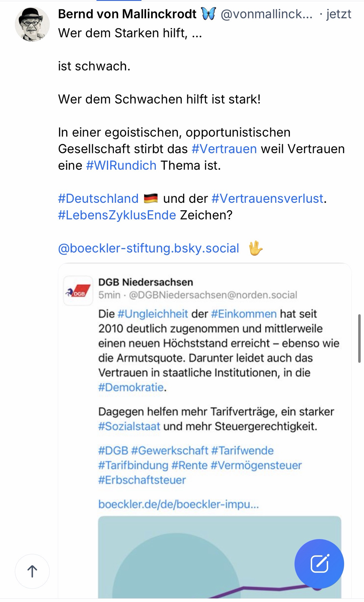Open the #Vertrauen hashtag
The width and height of the screenshot is (364, 602).
pos(224,149)
